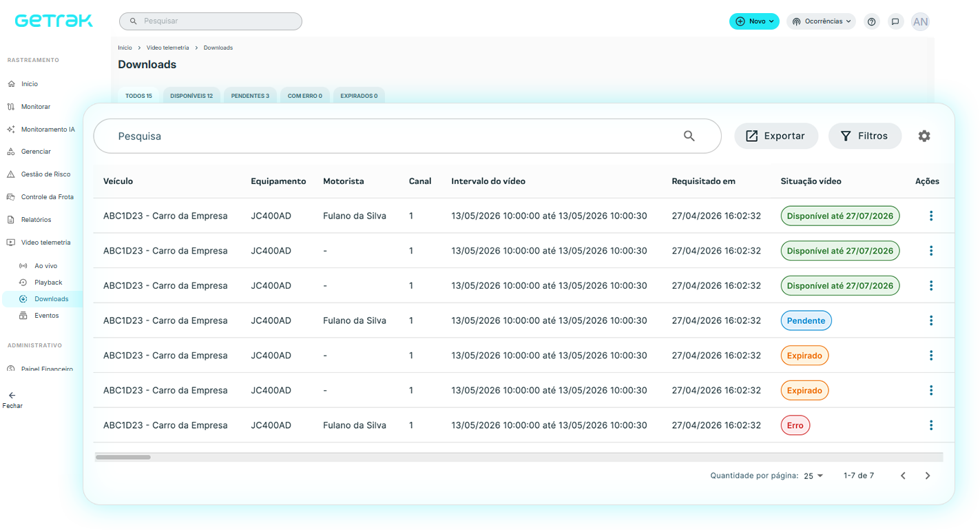The width and height of the screenshot is (980, 530).
Task: Collapse sidebar with Fechar arrow
Action: (12, 400)
